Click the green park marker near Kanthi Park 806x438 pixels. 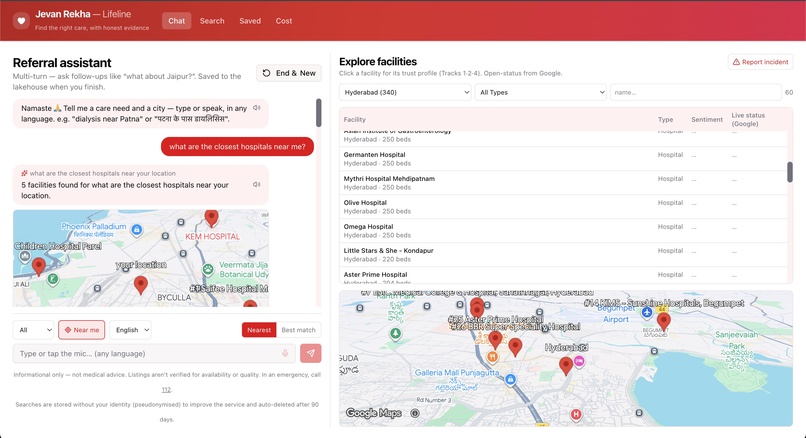pos(395,334)
